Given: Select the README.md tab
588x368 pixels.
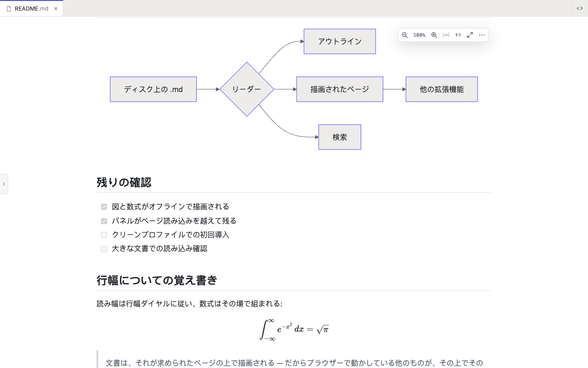Looking at the screenshot, I should point(32,9).
